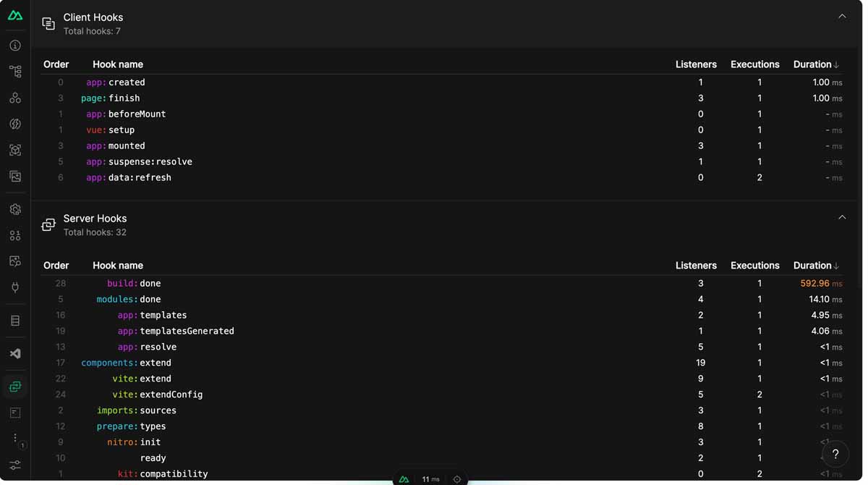Select the active Hooks tab

14,386
